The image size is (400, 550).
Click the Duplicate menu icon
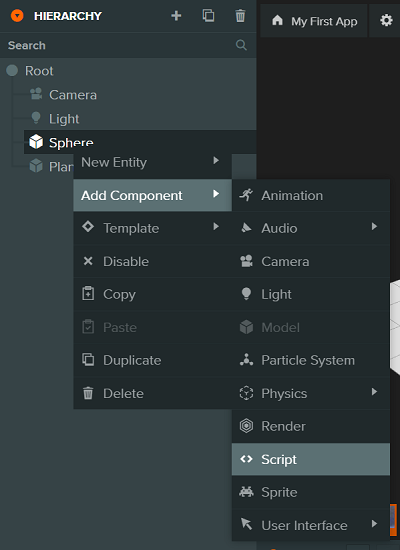pyautogui.click(x=88, y=360)
